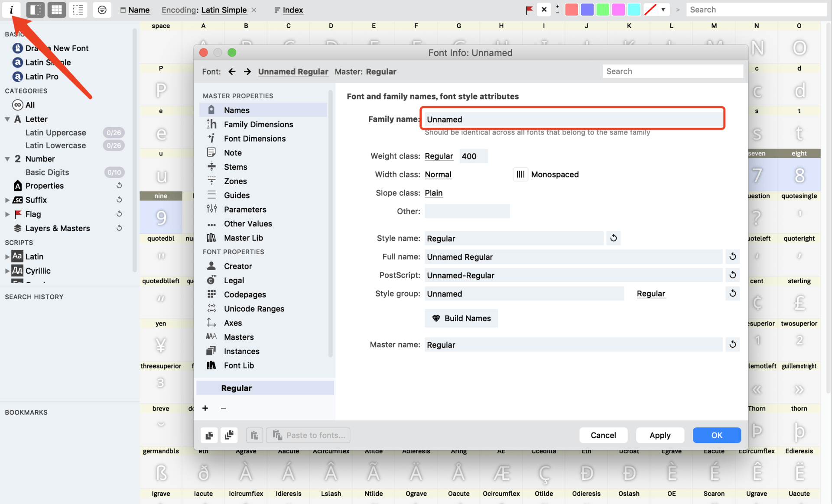Image resolution: width=832 pixels, height=504 pixels.
Task: Expand the Cyrillic scripts group
Action: 7,271
